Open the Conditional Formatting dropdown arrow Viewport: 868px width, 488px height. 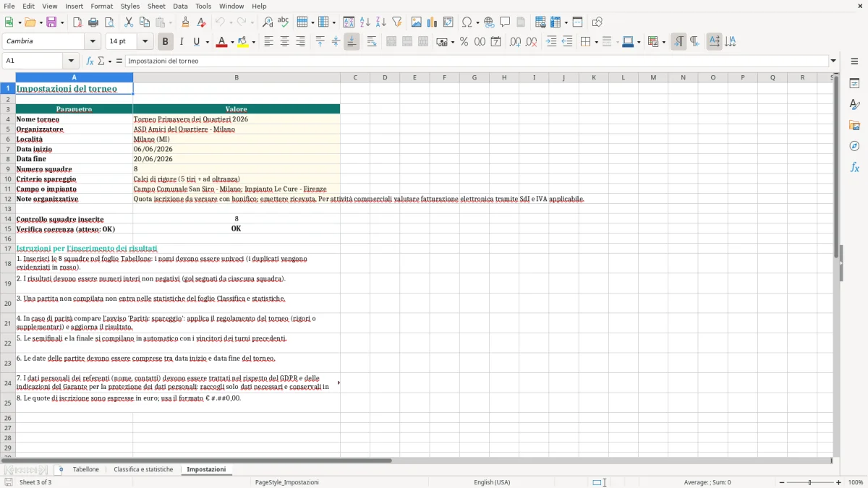pyautogui.click(x=663, y=42)
